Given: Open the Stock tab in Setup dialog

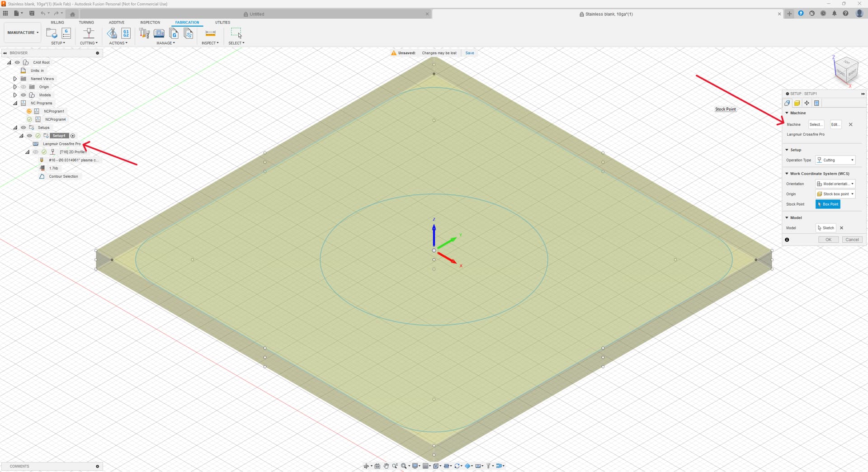Looking at the screenshot, I should pyautogui.click(x=797, y=103).
